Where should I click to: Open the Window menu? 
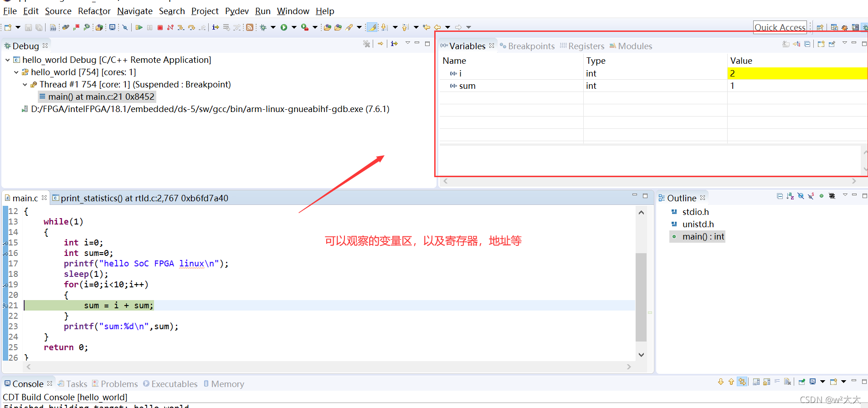coord(293,11)
